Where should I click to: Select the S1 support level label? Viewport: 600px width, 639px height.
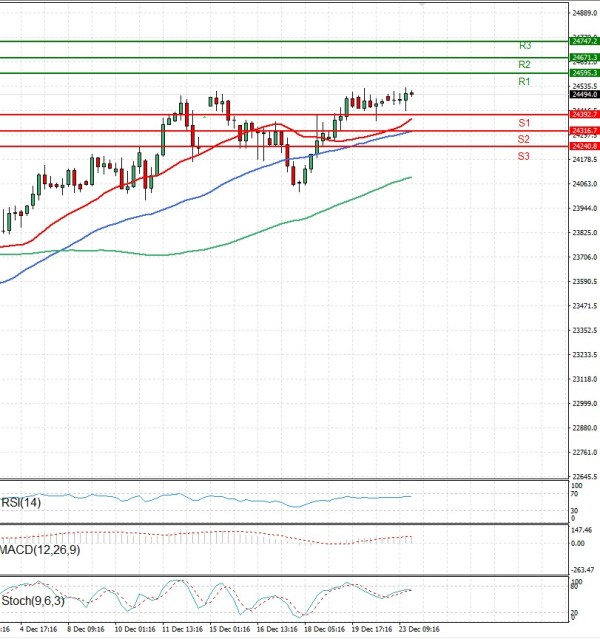pos(524,122)
